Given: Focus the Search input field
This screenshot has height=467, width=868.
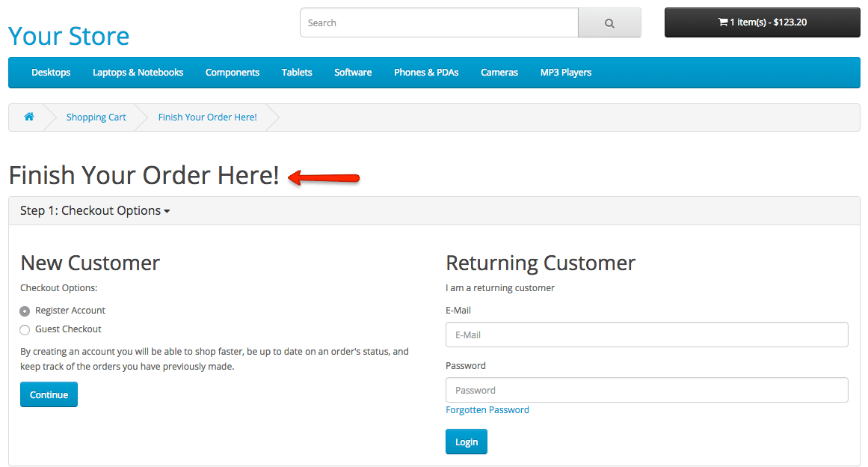Looking at the screenshot, I should pos(440,22).
